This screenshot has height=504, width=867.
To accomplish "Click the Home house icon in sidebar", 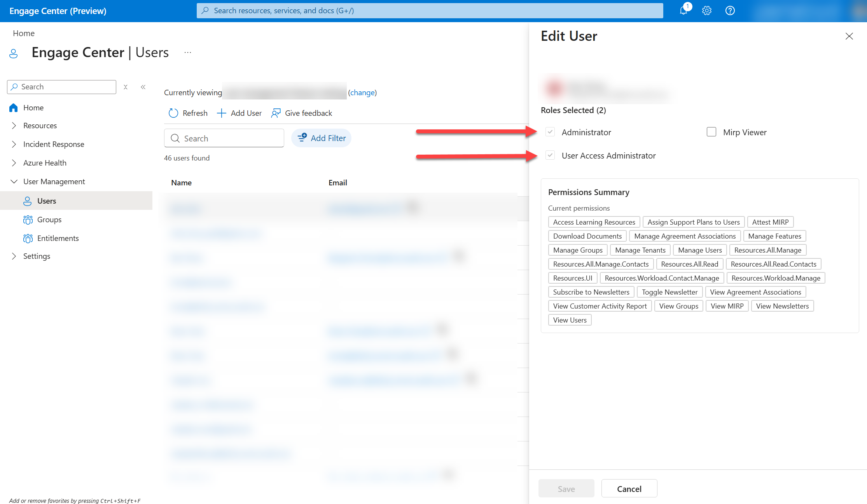I will pyautogui.click(x=14, y=108).
